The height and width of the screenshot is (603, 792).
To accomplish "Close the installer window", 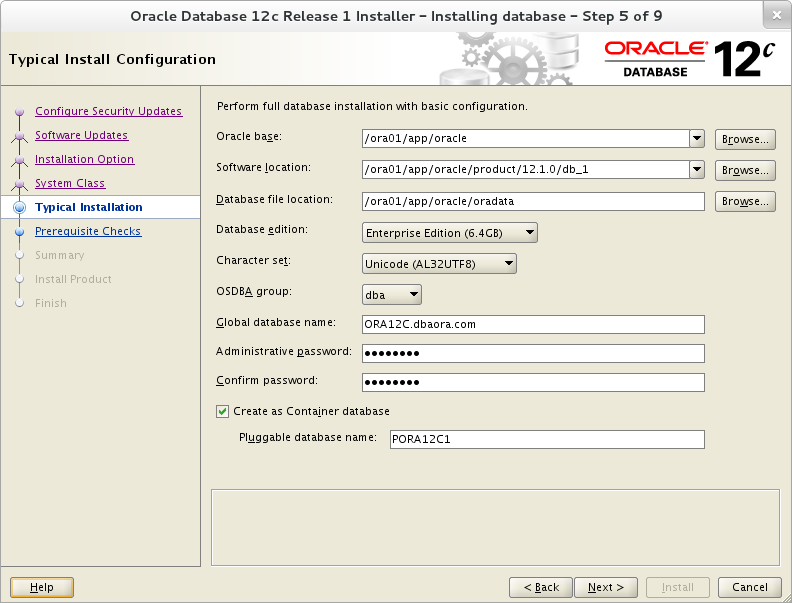I will (777, 15).
